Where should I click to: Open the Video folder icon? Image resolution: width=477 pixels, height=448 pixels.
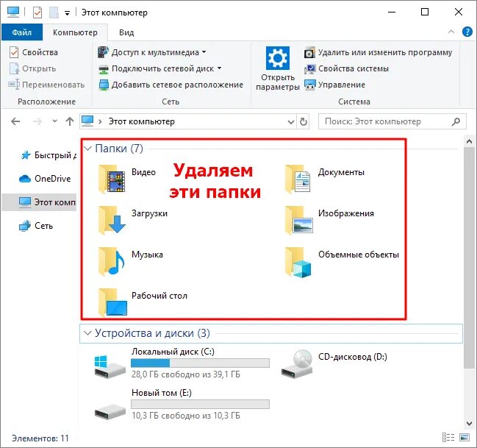click(x=112, y=179)
